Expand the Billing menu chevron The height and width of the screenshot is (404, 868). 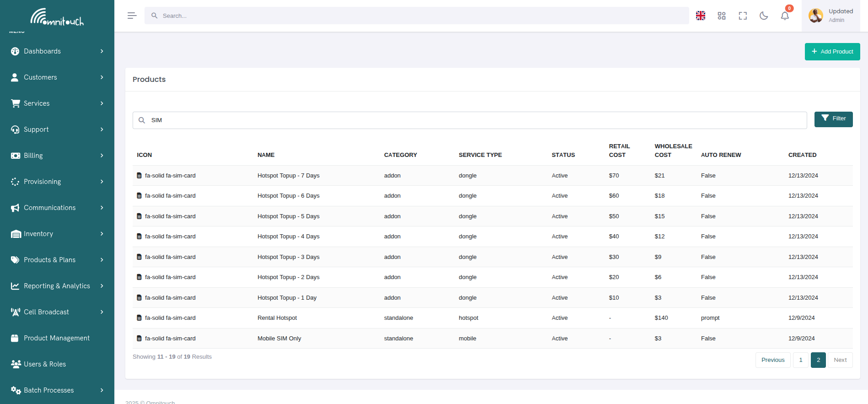pos(102,156)
